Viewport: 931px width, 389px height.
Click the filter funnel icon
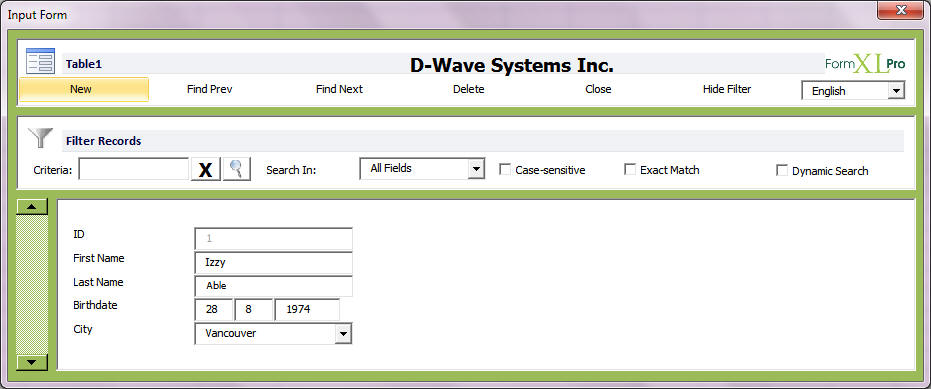(x=40, y=138)
